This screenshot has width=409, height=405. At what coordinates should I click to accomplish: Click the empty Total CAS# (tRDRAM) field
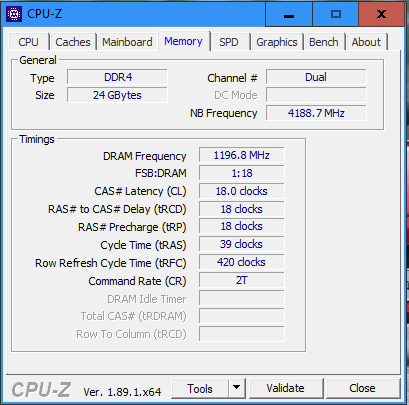pos(242,316)
